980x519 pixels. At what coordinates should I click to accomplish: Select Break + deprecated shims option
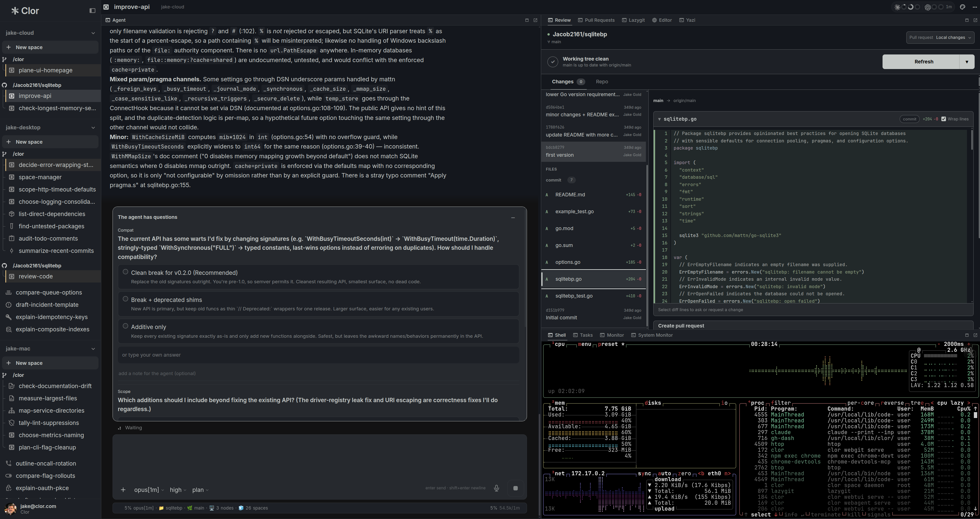[x=318, y=304]
